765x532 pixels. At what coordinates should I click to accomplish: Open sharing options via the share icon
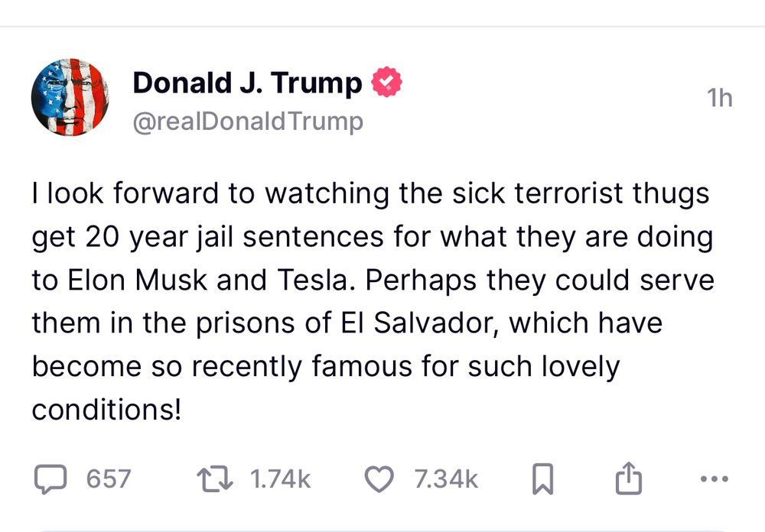tap(627, 479)
